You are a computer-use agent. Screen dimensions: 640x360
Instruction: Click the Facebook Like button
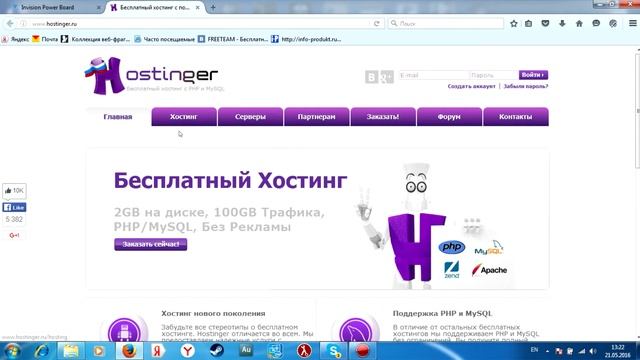tap(14, 207)
